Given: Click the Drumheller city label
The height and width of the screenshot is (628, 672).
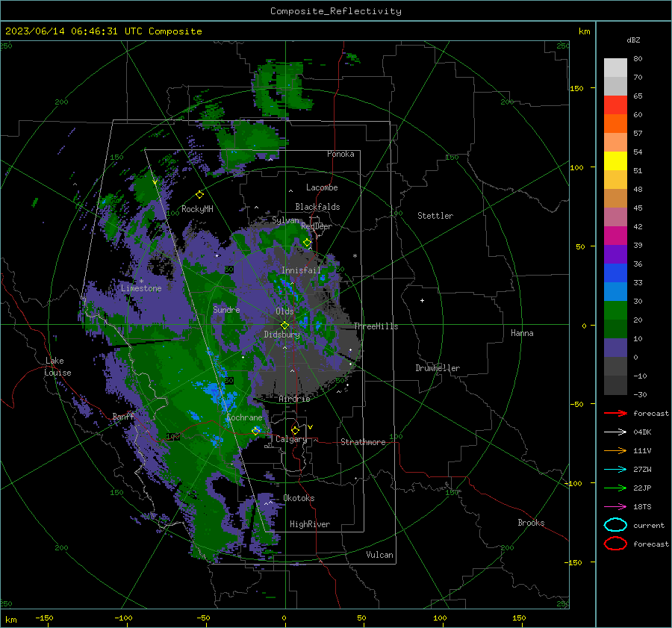Looking at the screenshot, I should [x=438, y=368].
